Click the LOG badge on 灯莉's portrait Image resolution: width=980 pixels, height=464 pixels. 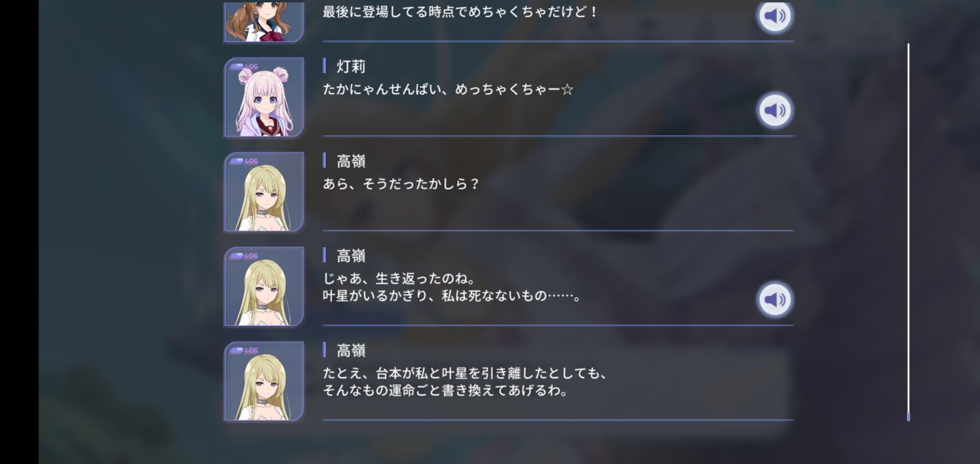point(244,67)
